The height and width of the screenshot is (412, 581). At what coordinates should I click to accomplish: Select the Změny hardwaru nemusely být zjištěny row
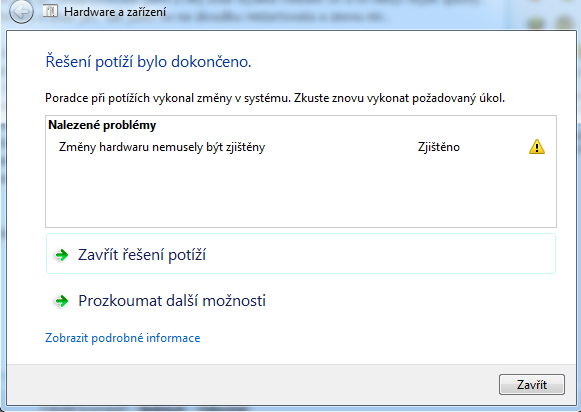(301, 147)
